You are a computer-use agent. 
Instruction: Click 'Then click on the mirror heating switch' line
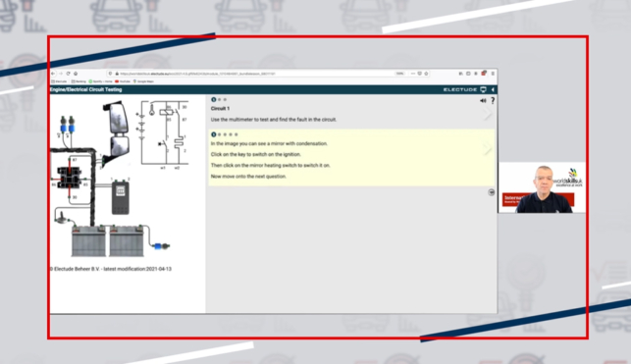[x=271, y=165]
